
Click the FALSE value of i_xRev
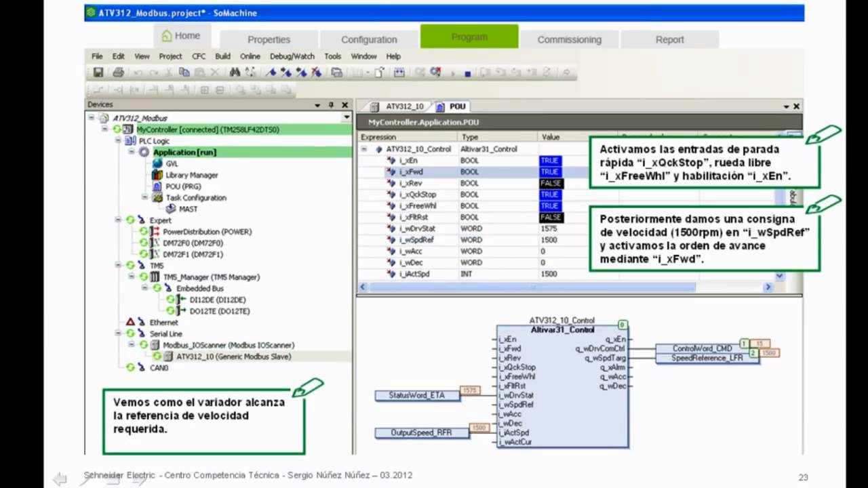point(551,183)
